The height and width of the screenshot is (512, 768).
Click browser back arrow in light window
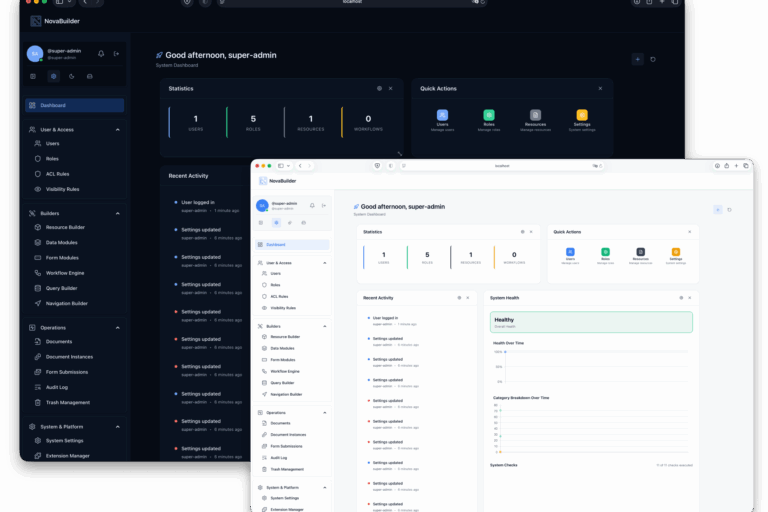[300, 166]
